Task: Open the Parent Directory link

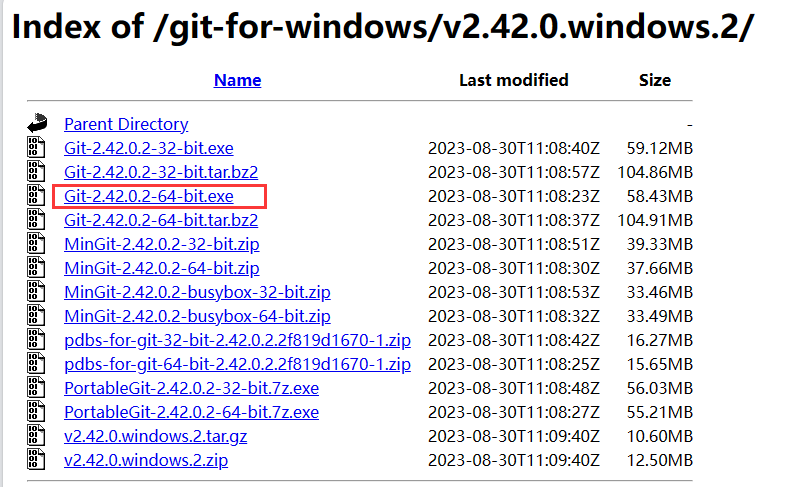Action: point(126,124)
